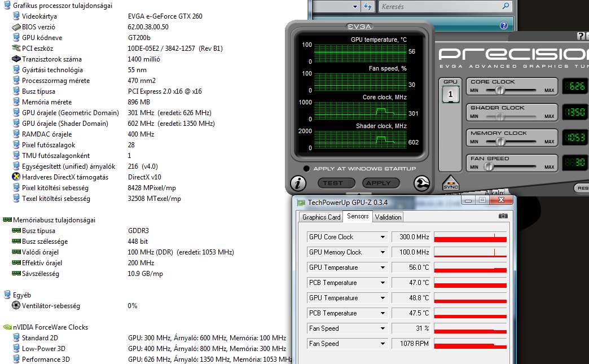Select the "GT200b" codename value
The height and width of the screenshot is (364, 589).
[139, 38]
